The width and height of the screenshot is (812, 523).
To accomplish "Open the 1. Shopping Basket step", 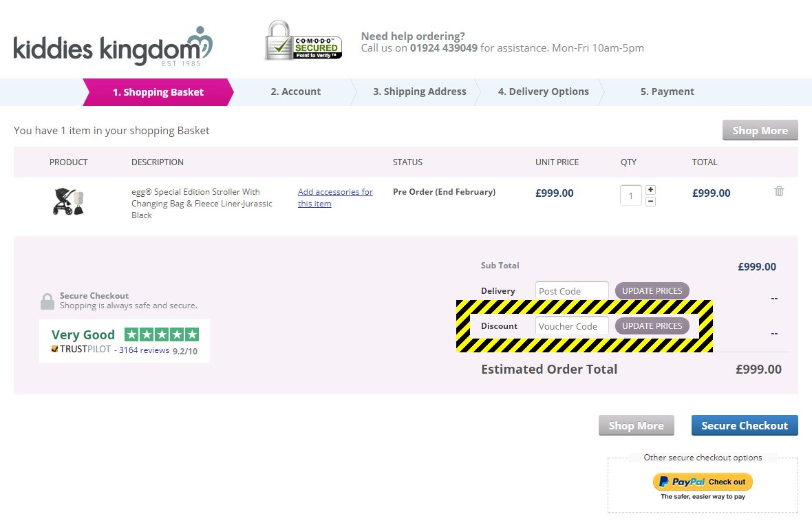I will [158, 92].
